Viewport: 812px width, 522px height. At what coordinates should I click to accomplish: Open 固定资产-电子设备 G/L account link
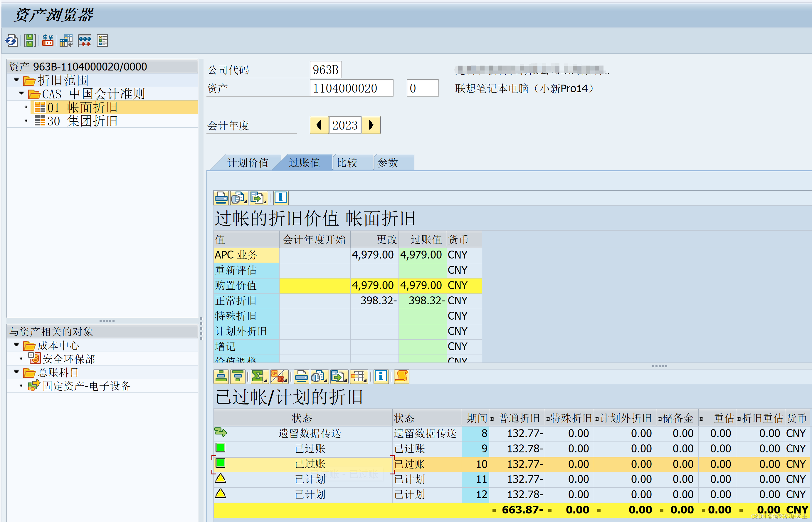point(86,386)
